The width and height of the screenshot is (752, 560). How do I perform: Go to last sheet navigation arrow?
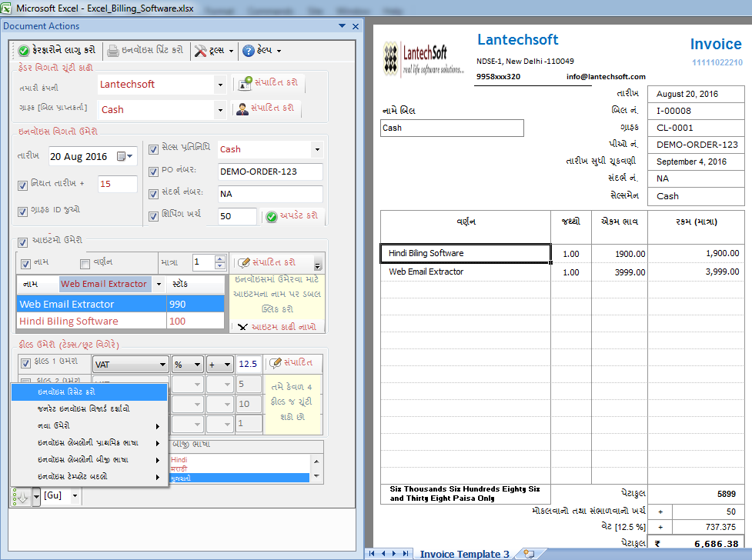tap(406, 553)
